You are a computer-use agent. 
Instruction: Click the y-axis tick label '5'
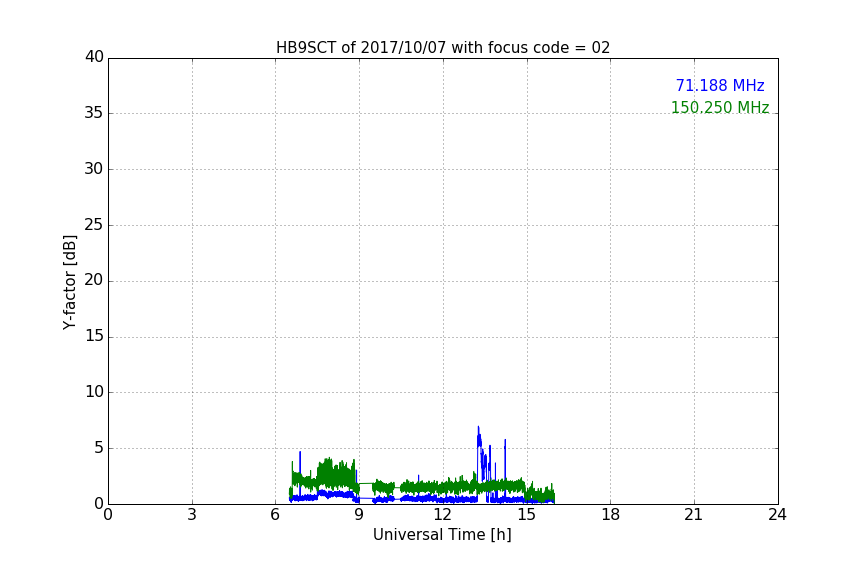pos(99,448)
